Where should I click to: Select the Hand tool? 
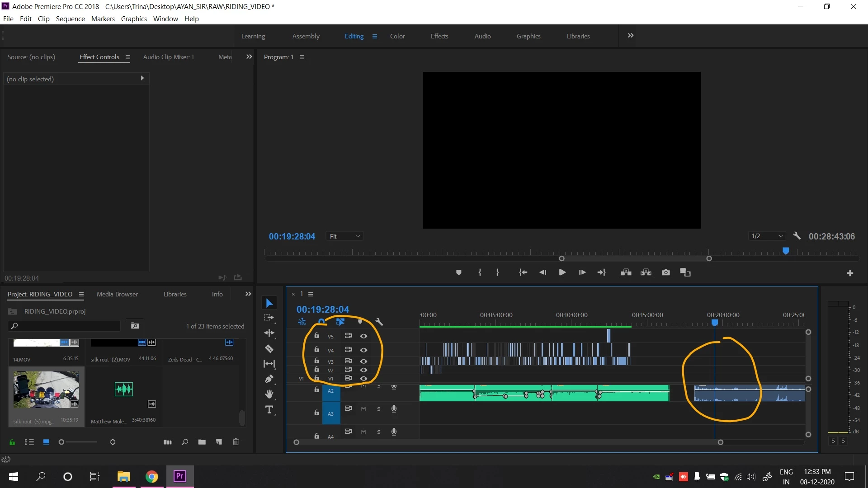[269, 394]
